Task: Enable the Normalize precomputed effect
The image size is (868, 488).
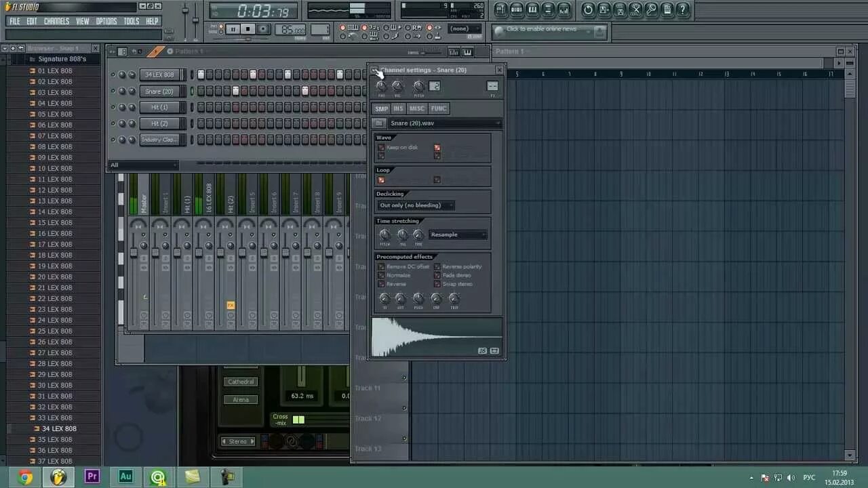Action: 382,275
